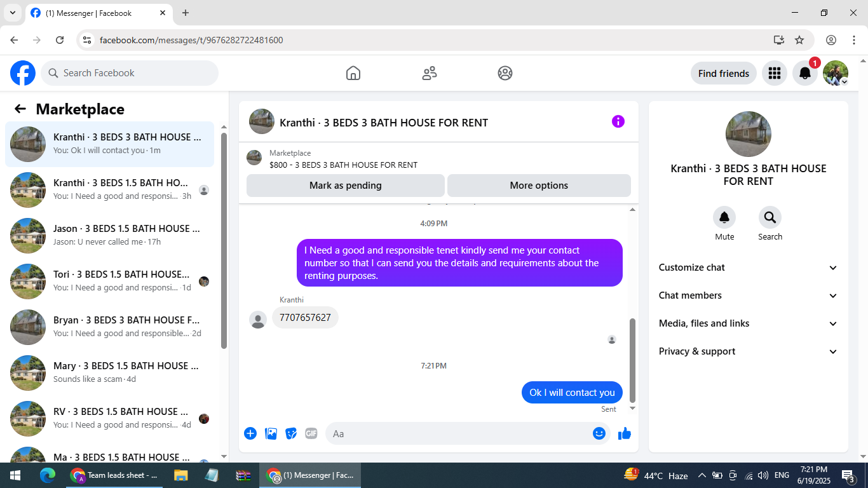This screenshot has height=488, width=868.
Task: Open a new browser tab
Action: [x=186, y=13]
